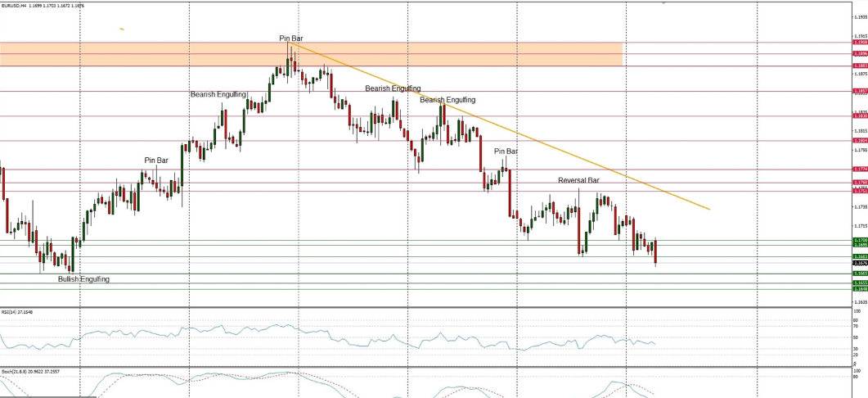Click the 1.1908 red price tag
This screenshot has height=398, width=868.
(x=860, y=43)
